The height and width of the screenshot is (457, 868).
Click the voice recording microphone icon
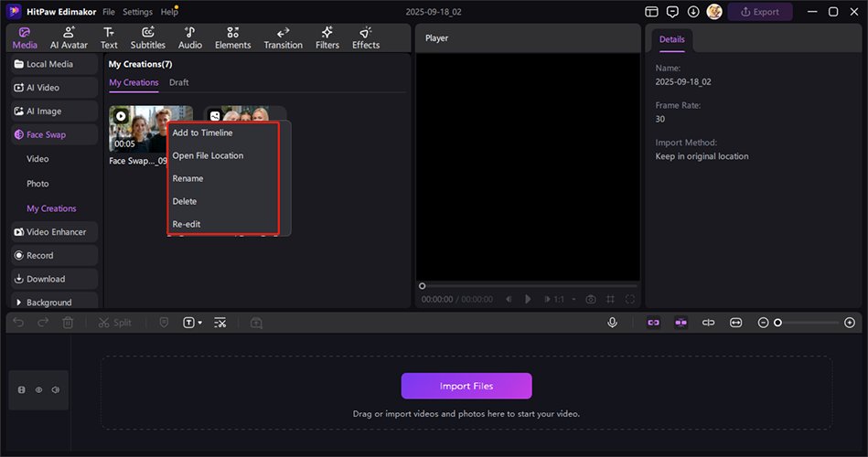[612, 323]
